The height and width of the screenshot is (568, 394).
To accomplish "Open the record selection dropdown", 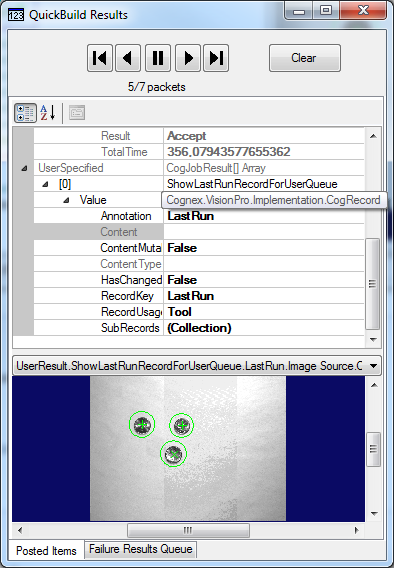I will point(373,366).
